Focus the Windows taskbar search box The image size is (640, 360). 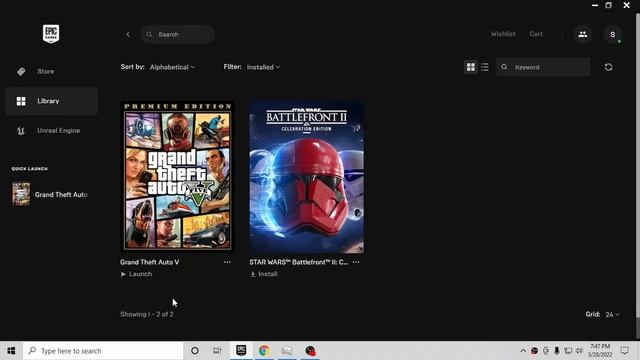point(103,351)
